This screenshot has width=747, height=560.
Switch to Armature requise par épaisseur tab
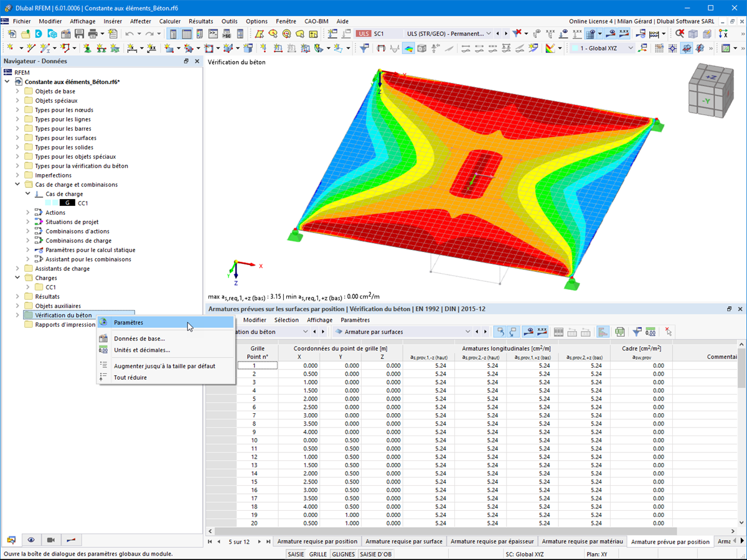coord(492,541)
